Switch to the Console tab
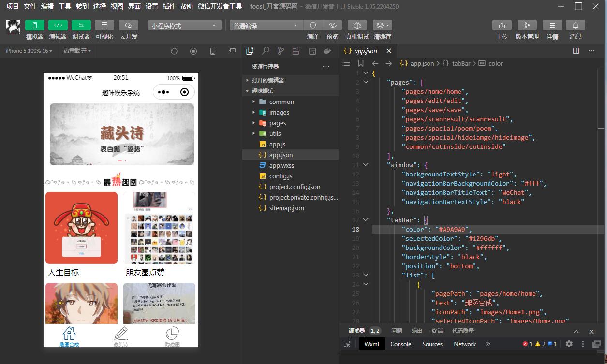This screenshot has width=607, height=364. tap(401, 344)
